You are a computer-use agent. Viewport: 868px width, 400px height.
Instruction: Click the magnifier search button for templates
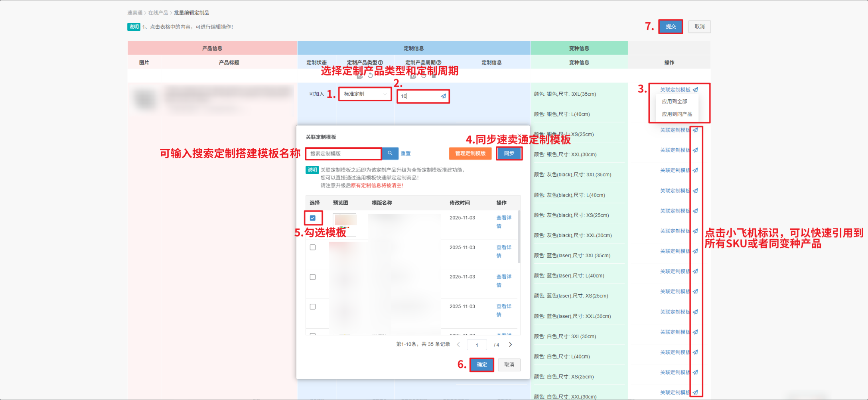390,153
